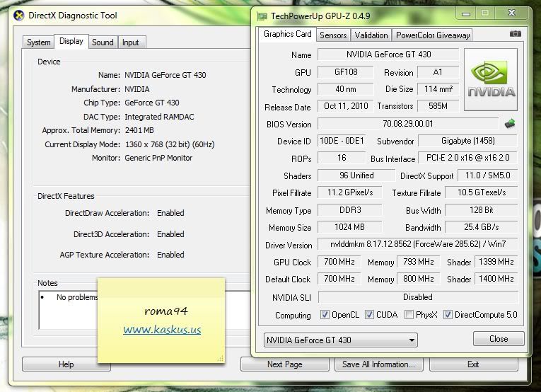Click Direct3D Acceleration 'Enabled' value
This screenshot has width=541, height=392.
click(170, 234)
